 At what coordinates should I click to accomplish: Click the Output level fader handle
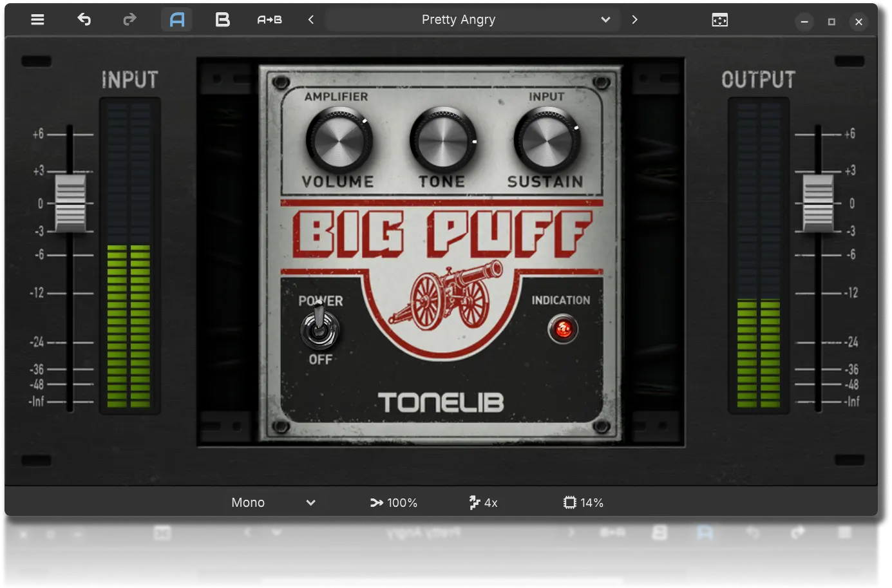tap(818, 202)
